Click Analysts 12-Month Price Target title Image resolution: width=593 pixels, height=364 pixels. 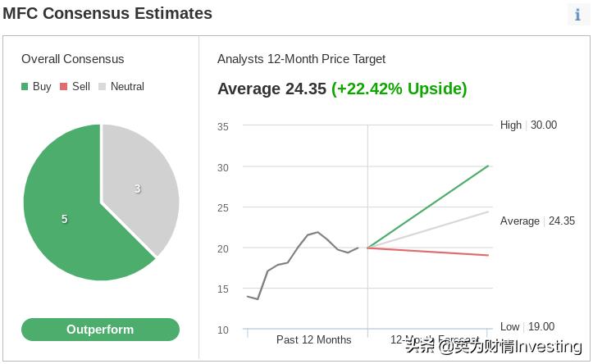click(301, 59)
